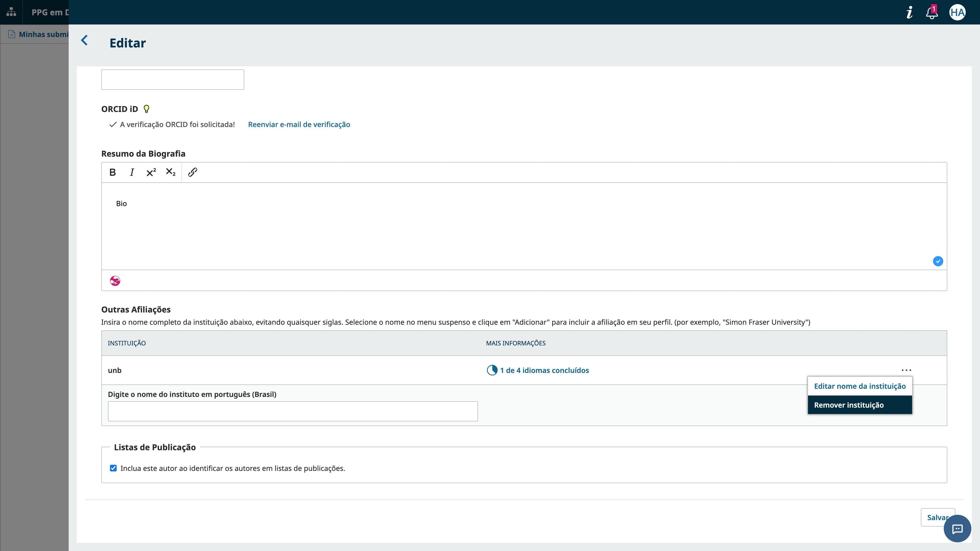Apply subscript formatting in biography editor

(x=170, y=172)
